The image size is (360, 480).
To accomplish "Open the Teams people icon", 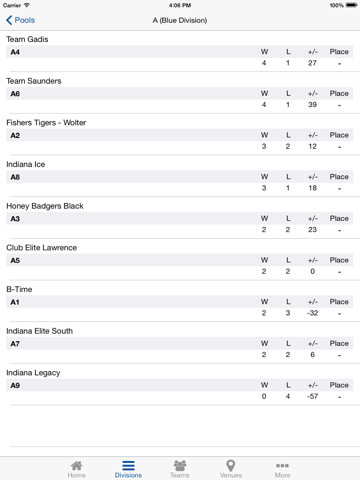I will pos(180,465).
